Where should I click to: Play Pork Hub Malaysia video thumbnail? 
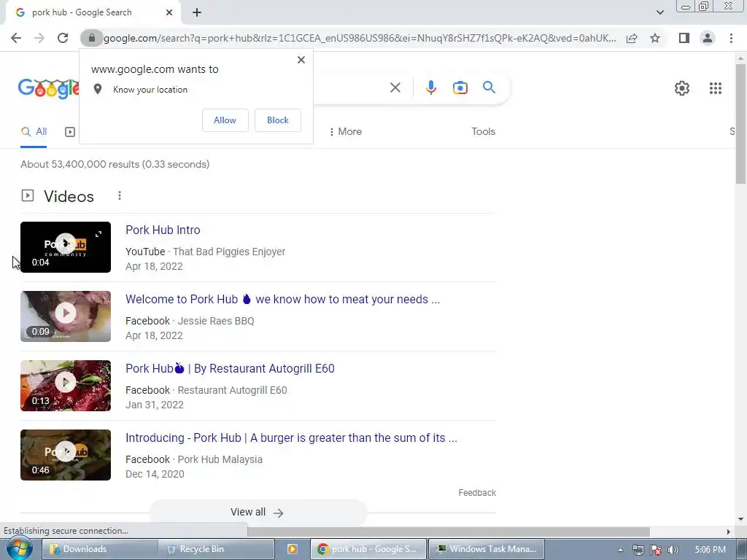pos(66,455)
